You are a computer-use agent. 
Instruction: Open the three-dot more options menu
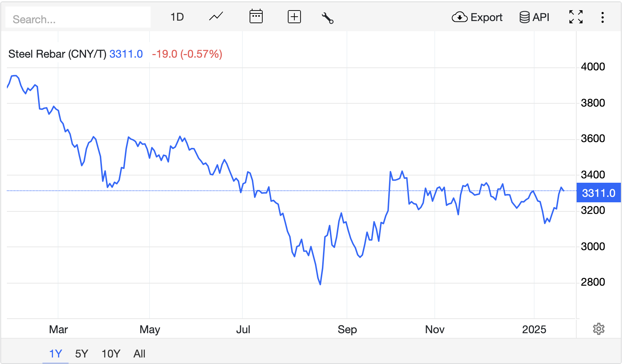(x=602, y=17)
